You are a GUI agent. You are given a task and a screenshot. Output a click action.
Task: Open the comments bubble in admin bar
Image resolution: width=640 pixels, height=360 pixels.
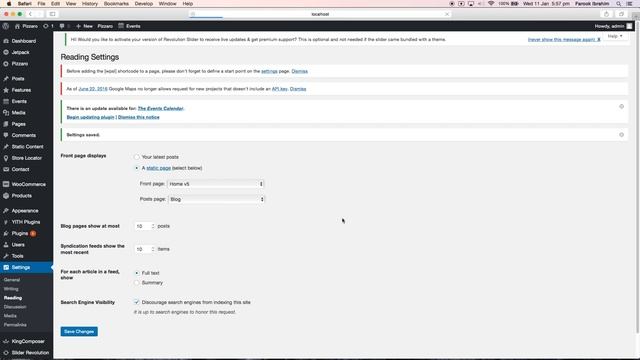pos(63,26)
